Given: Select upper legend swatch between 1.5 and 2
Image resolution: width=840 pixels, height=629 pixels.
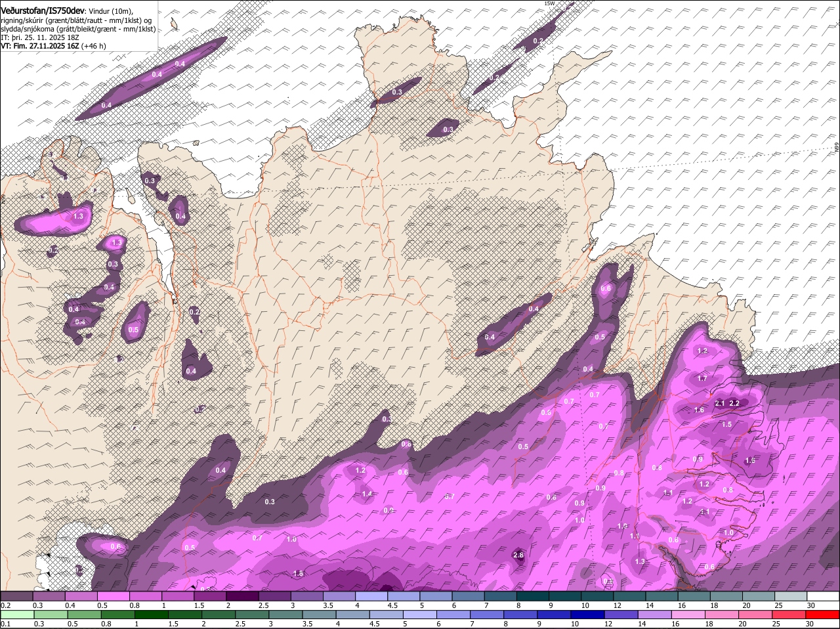Looking at the screenshot, I should point(209,596).
